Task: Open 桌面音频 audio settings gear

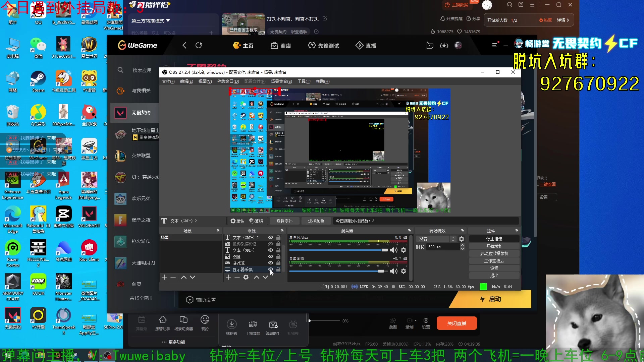Action: 404,271
